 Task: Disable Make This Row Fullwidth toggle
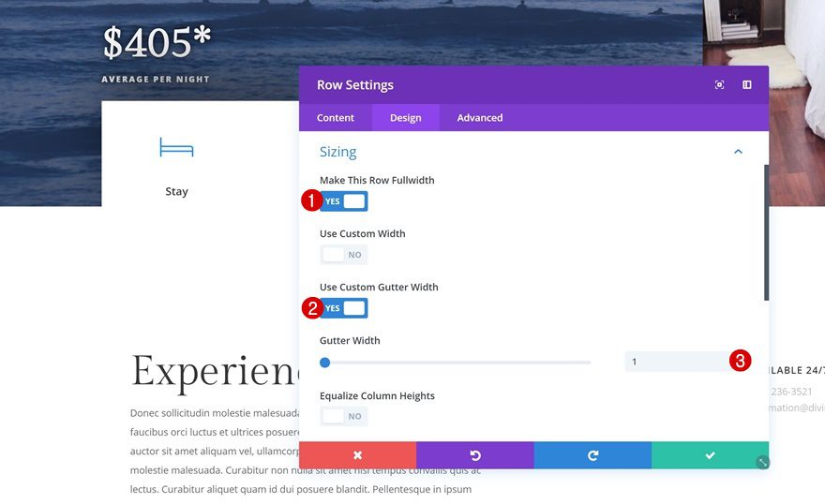pos(344,201)
